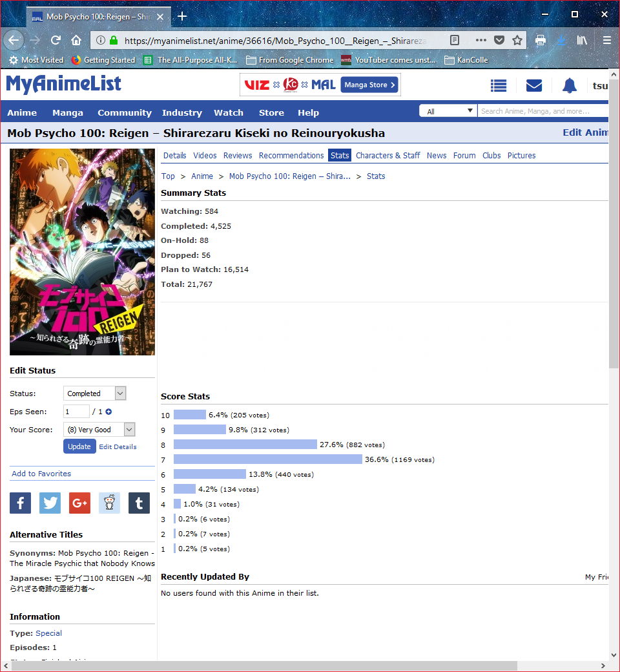Click the Search Anime, Manga search box
This screenshot has width=620, height=672.
click(x=543, y=111)
